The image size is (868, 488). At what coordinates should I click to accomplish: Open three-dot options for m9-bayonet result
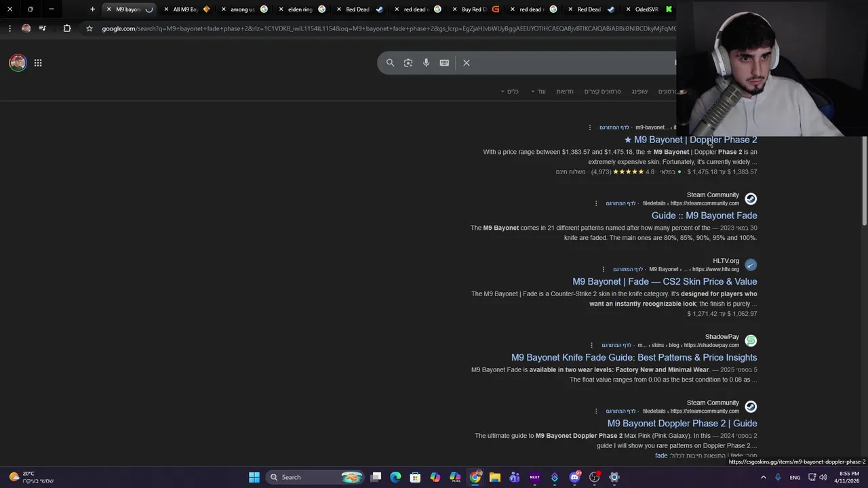pos(590,127)
